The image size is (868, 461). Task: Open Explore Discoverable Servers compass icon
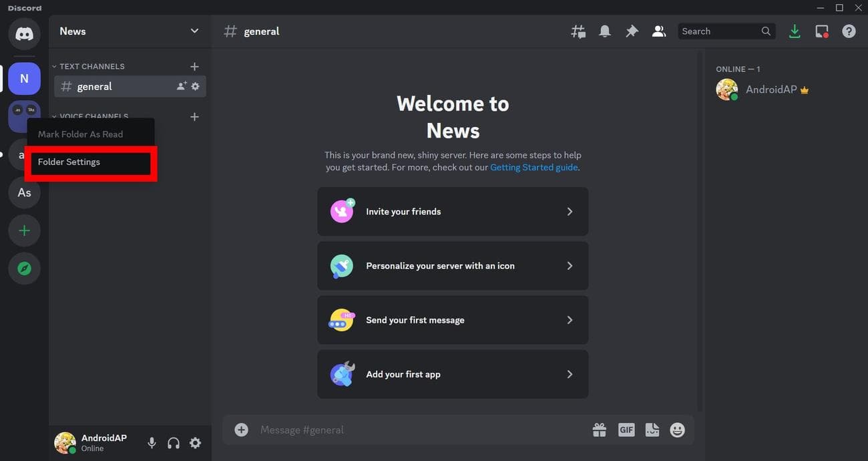point(24,269)
